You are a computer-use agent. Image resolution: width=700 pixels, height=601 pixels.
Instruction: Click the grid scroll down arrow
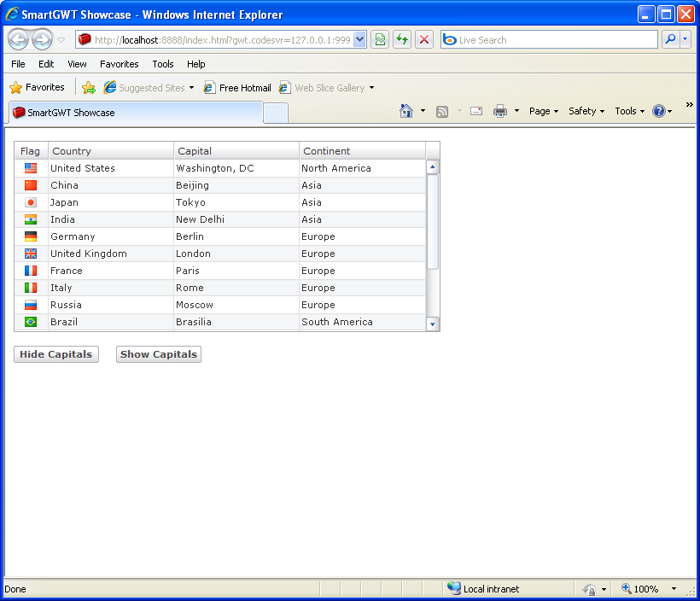pyautogui.click(x=432, y=324)
